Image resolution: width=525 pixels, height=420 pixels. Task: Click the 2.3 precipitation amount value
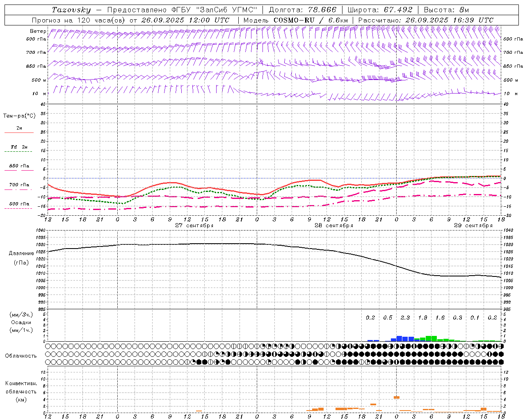(405, 317)
